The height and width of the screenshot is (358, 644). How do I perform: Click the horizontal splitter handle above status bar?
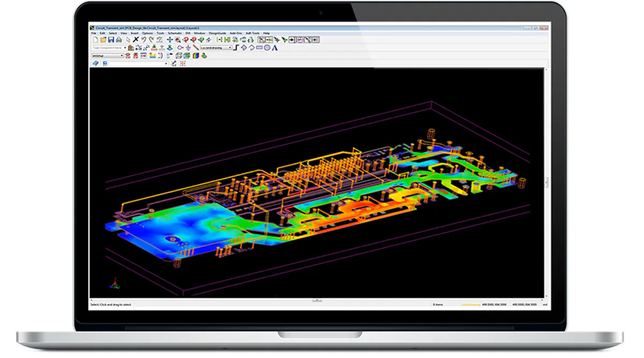click(317, 300)
